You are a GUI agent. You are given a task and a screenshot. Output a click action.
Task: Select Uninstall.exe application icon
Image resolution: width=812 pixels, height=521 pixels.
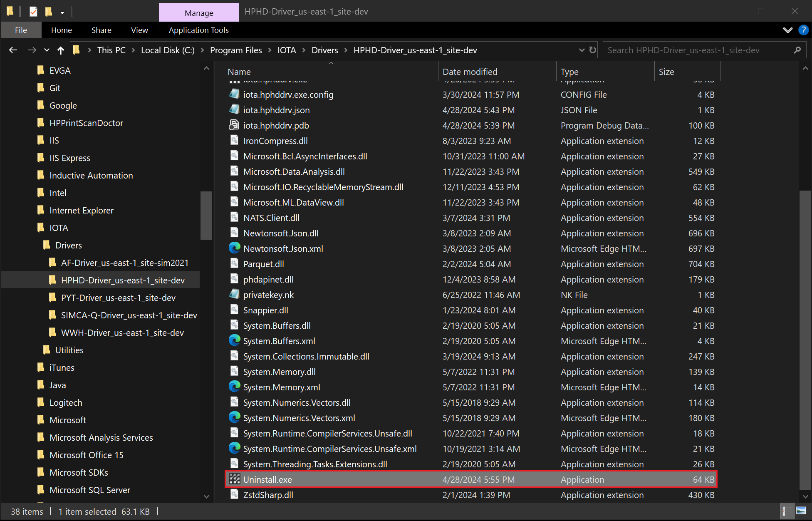click(234, 479)
